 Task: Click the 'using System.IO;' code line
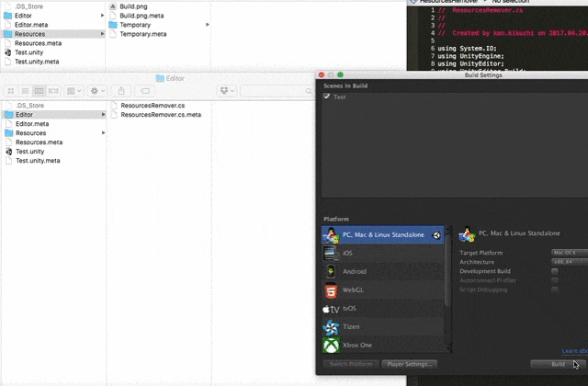(467, 49)
